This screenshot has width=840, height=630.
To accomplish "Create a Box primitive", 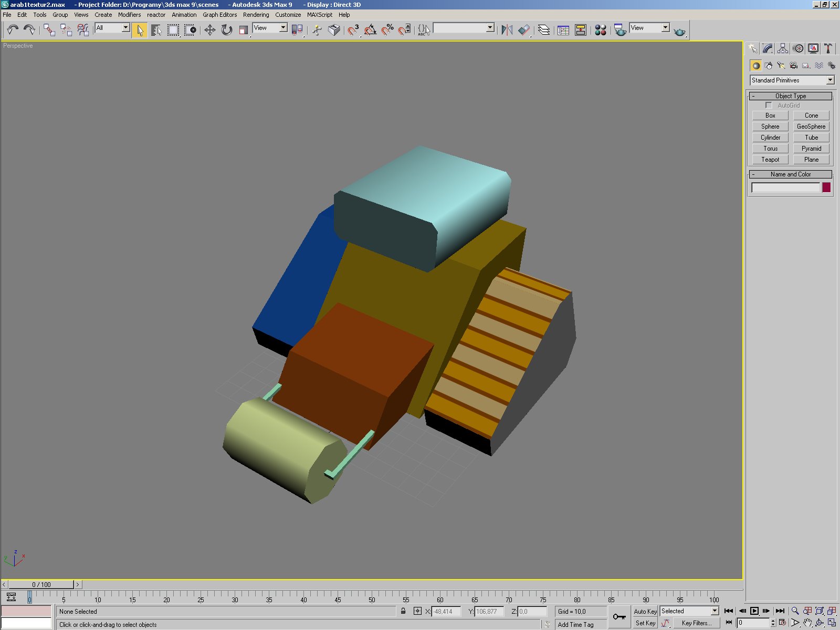I will point(770,115).
